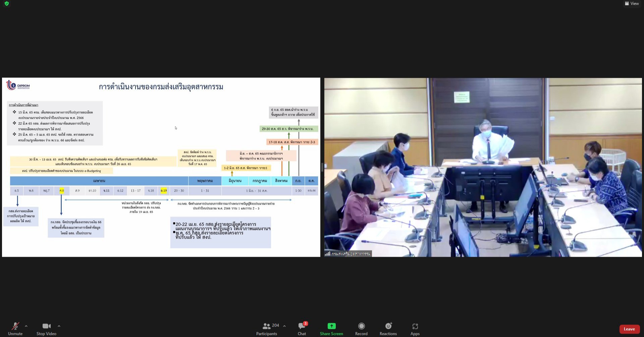Start recording with Record button
Image resolution: width=644 pixels, height=337 pixels.
click(361, 329)
